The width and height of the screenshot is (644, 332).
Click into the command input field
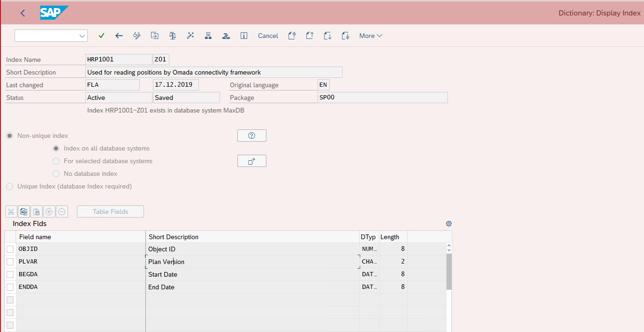coord(46,36)
